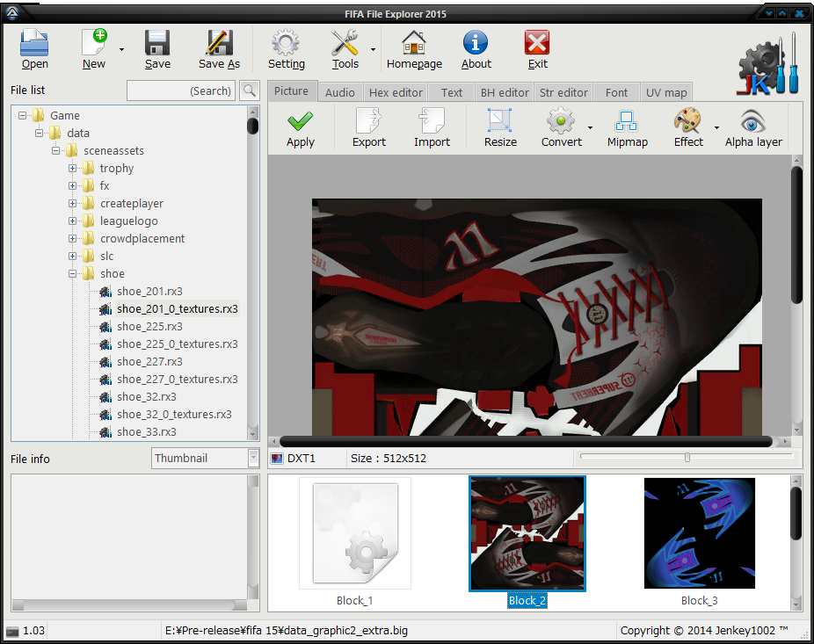Click the DXT1 format icon
The image size is (814, 644).
pos(277,459)
